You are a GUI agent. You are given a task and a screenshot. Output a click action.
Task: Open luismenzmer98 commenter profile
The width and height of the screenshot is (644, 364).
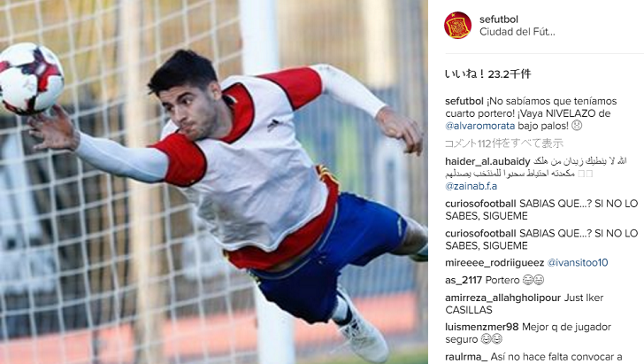(x=482, y=327)
